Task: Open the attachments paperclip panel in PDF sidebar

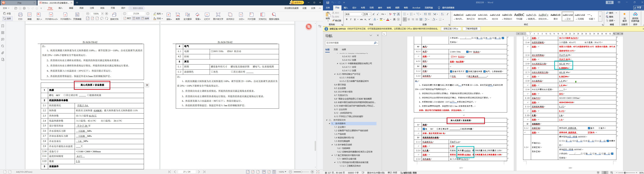Action: 3,53
